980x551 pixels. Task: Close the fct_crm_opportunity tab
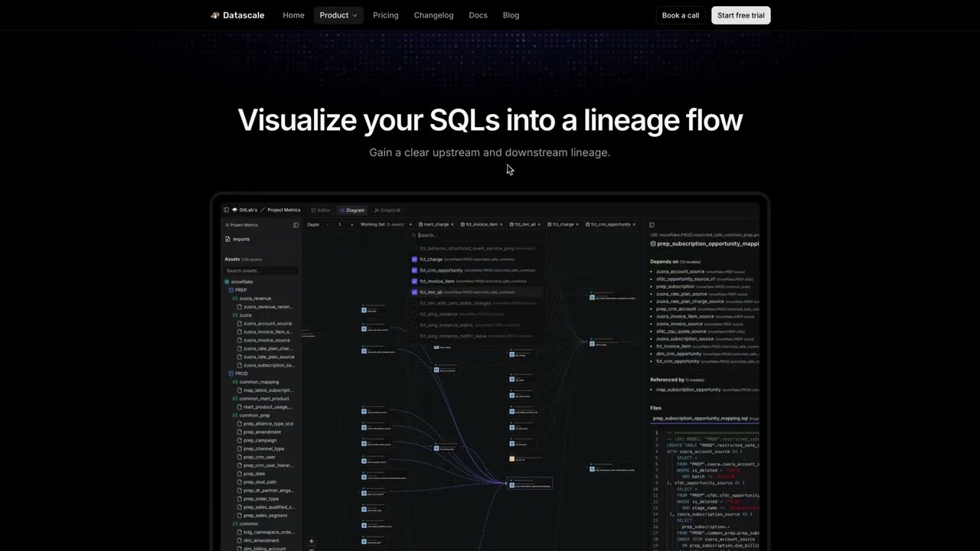[634, 224]
